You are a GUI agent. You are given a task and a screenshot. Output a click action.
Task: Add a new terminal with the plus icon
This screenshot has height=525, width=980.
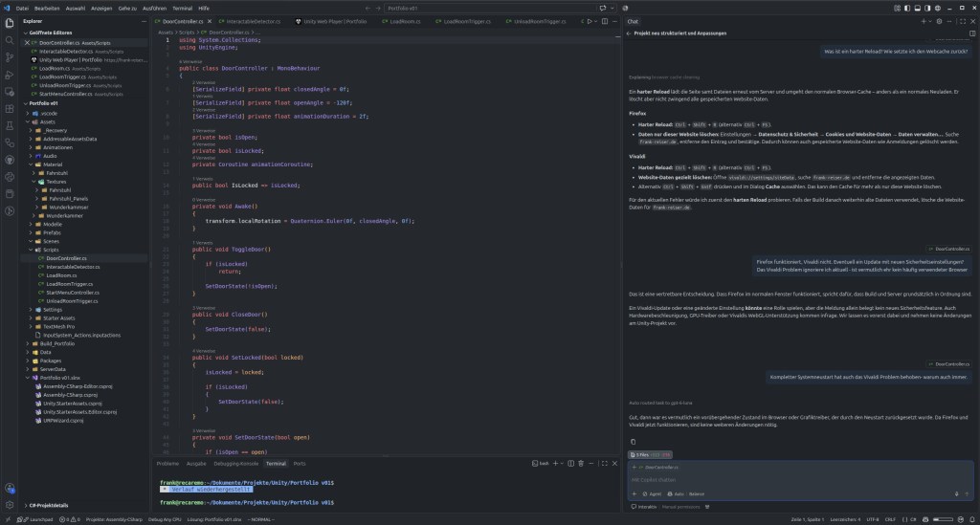[x=555, y=463]
